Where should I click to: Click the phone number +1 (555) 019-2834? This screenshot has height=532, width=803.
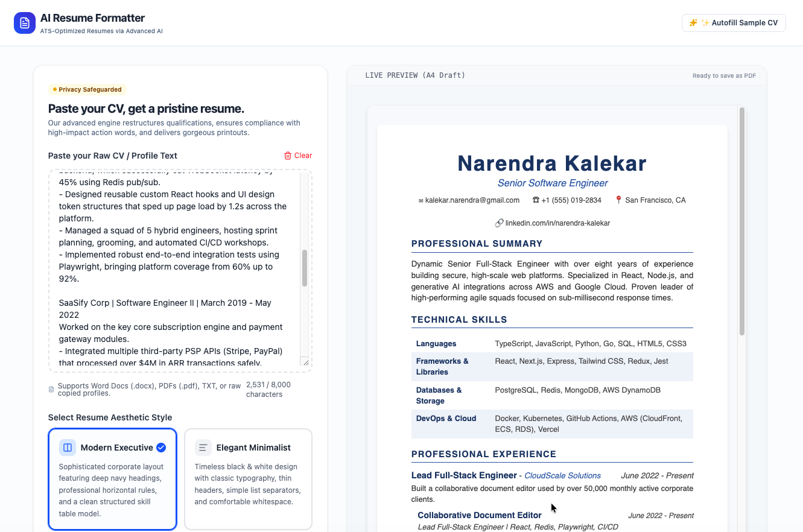(571, 200)
